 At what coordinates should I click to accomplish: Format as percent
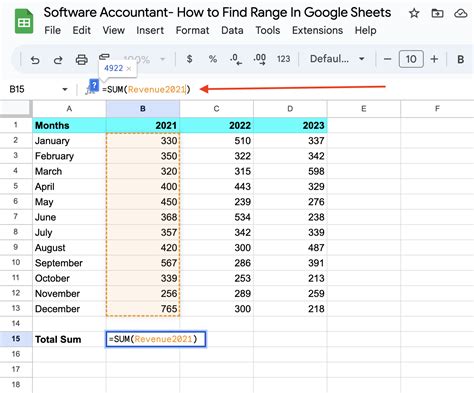[x=213, y=59]
